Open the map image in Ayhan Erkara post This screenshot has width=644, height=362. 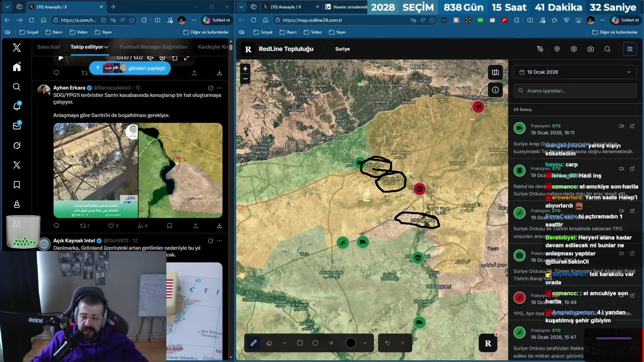point(181,170)
